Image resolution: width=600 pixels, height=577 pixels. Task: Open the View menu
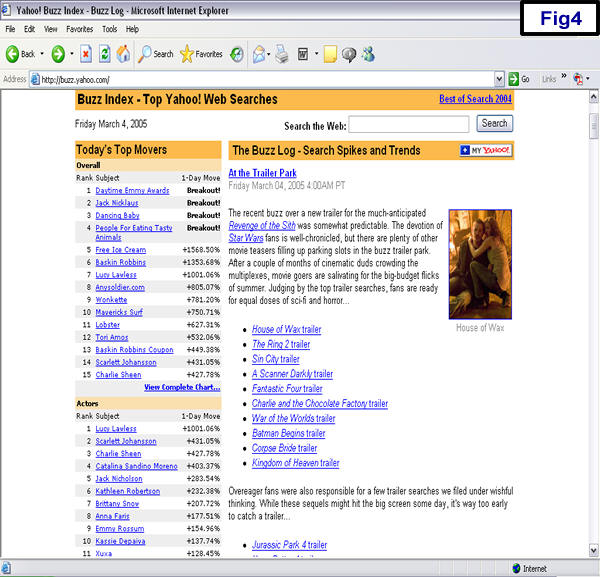51,29
